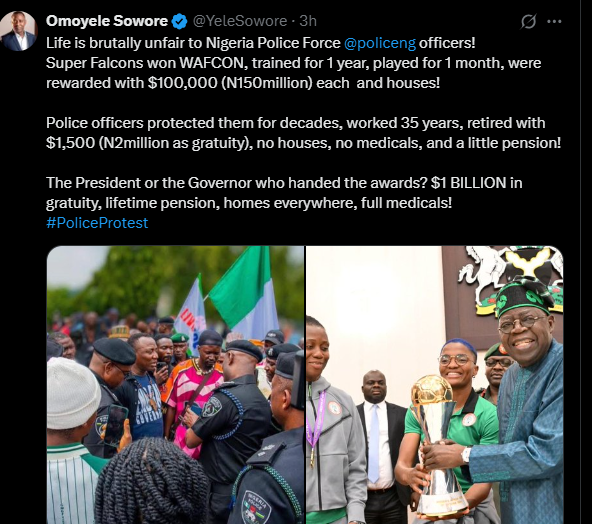Click the blue verified badge
Viewport: 592px width, 524px height.
(179, 21)
